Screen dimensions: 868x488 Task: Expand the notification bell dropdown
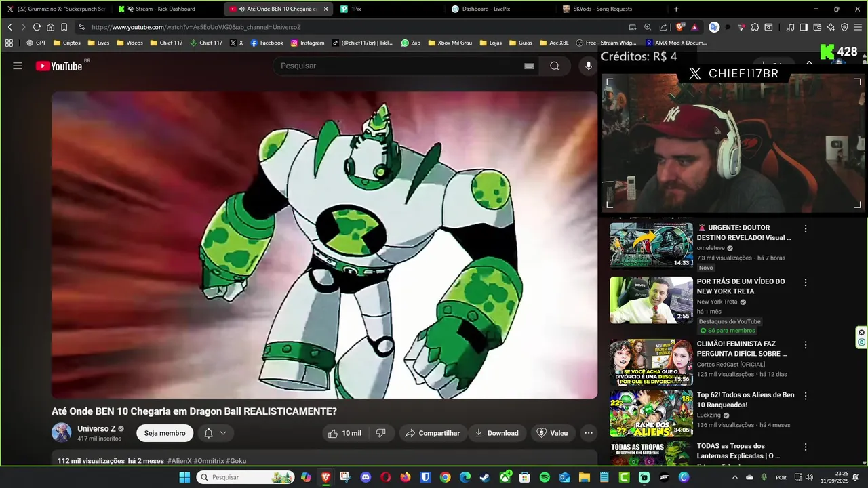click(x=216, y=433)
